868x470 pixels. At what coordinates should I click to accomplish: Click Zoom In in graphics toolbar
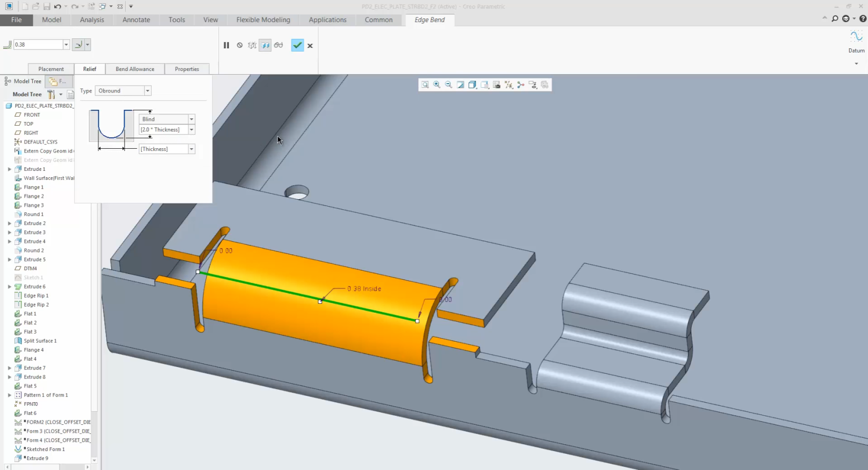pyautogui.click(x=437, y=85)
